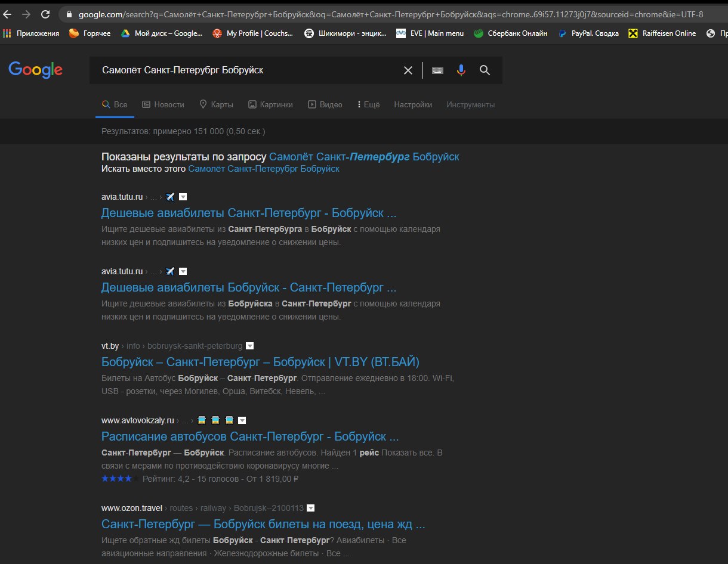
Task: Open the Приложения apps bookmark
Action: [x=31, y=33]
